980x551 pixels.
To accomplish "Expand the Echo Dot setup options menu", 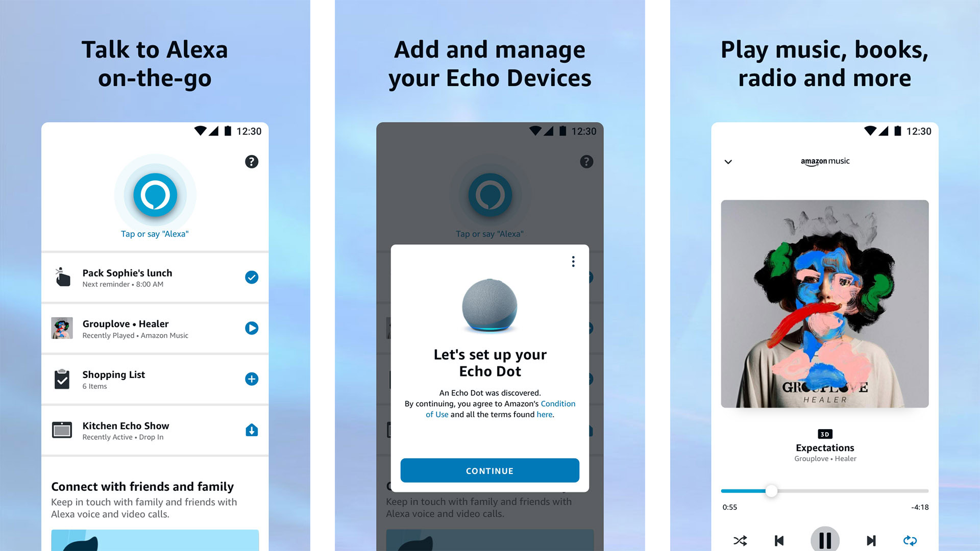I will tap(572, 262).
